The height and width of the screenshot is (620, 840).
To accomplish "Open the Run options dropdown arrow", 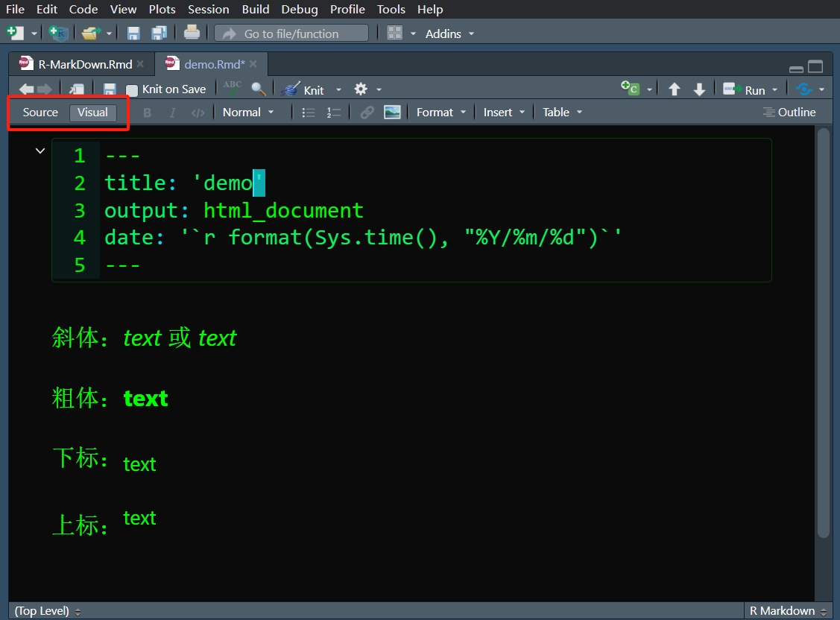I will tap(774, 90).
